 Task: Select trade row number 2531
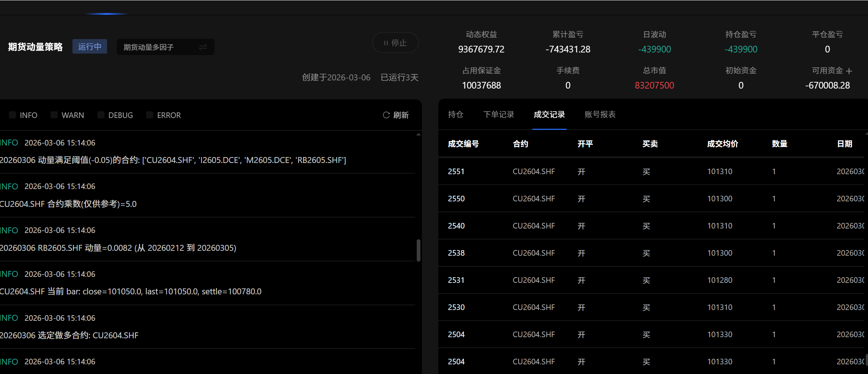651,280
